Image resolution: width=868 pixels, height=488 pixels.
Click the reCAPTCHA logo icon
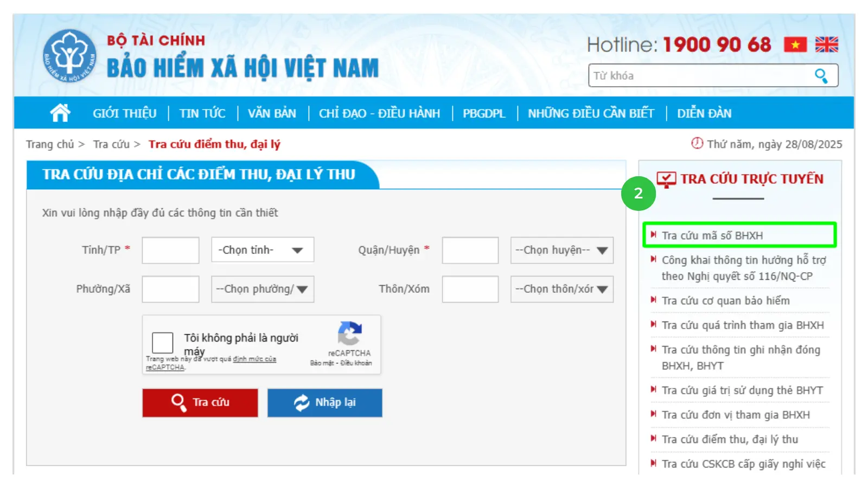pyautogui.click(x=349, y=333)
